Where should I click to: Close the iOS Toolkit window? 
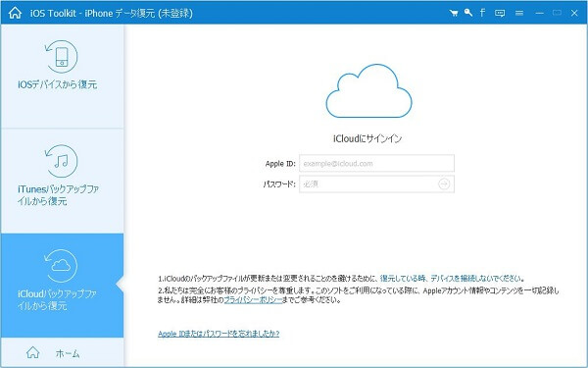(574, 13)
